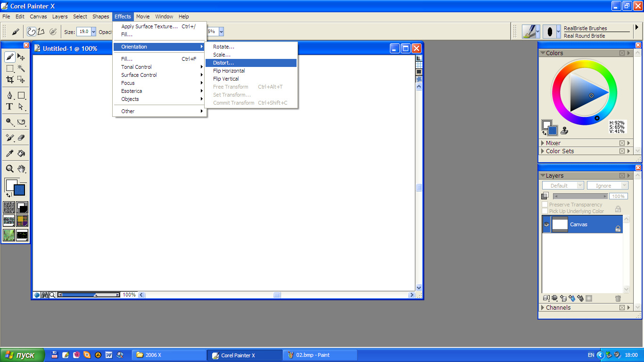Select the Magic Wand tool

[x=21, y=68]
